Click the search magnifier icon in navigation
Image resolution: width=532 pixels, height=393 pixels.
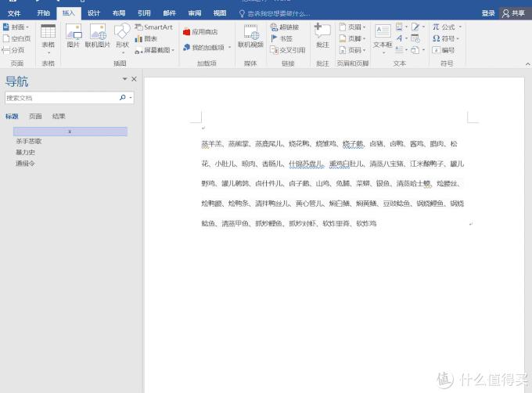pyautogui.click(x=123, y=98)
